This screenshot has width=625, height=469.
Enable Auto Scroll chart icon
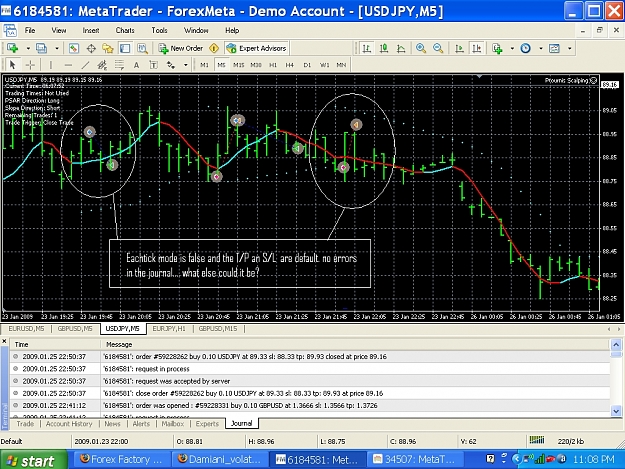coord(459,48)
